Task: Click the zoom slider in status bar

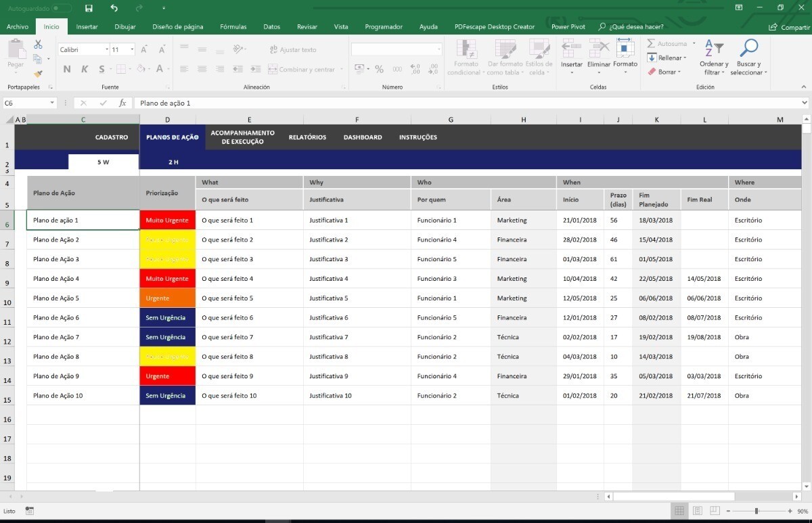Action: coord(756,511)
